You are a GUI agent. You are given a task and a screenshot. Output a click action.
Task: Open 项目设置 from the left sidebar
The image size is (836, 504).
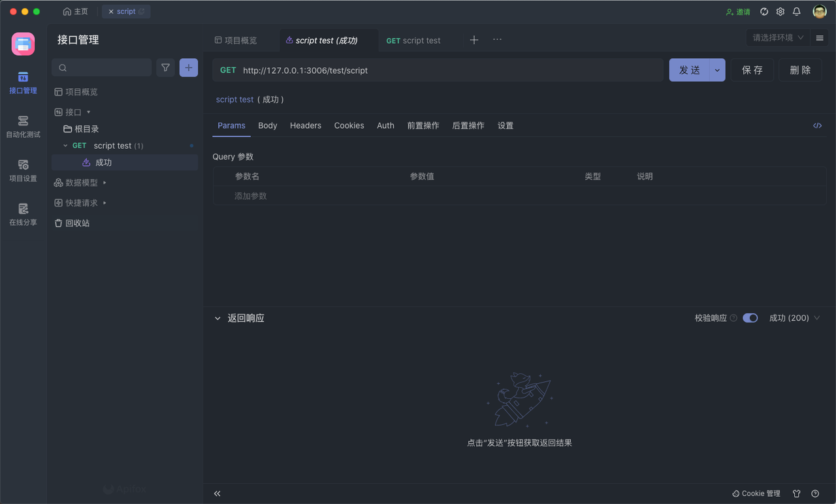[x=23, y=170]
